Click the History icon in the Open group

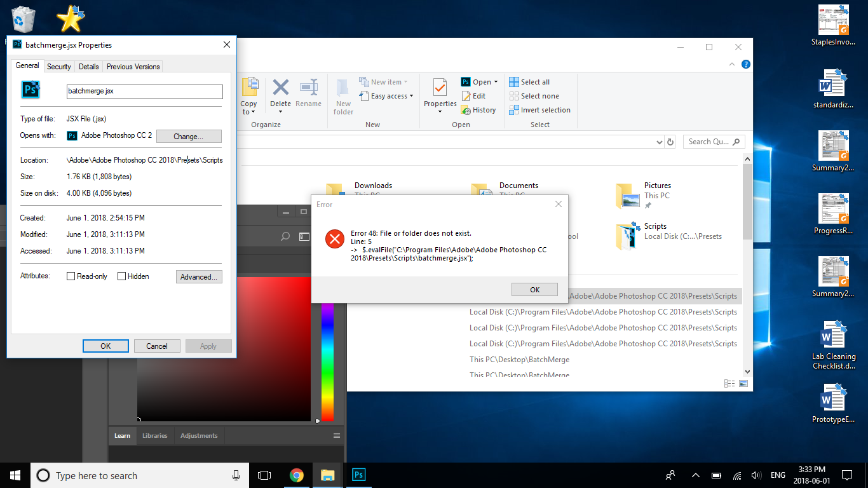466,110
